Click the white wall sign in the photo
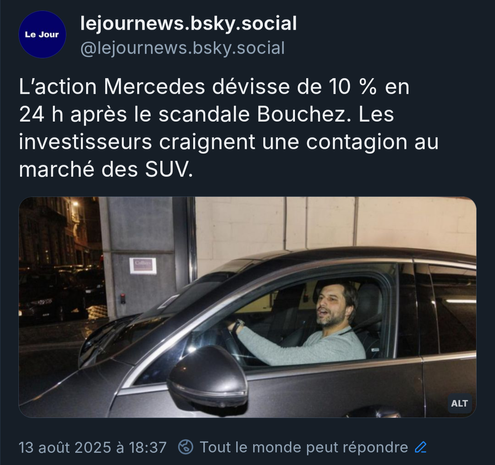Viewport: 495px width, 465px height. pyautogui.click(x=143, y=266)
